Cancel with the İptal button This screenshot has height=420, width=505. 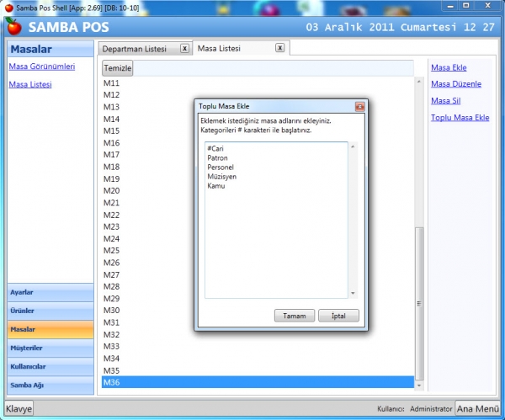[x=338, y=316]
